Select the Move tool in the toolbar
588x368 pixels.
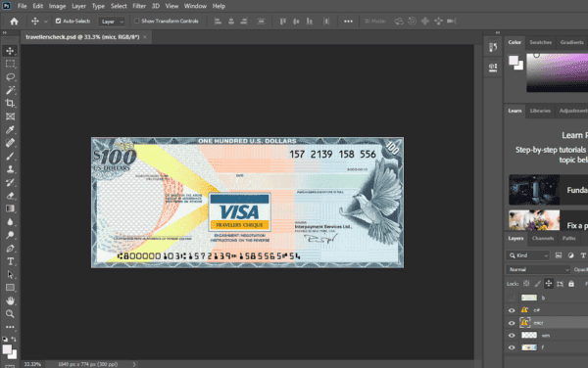(10, 51)
